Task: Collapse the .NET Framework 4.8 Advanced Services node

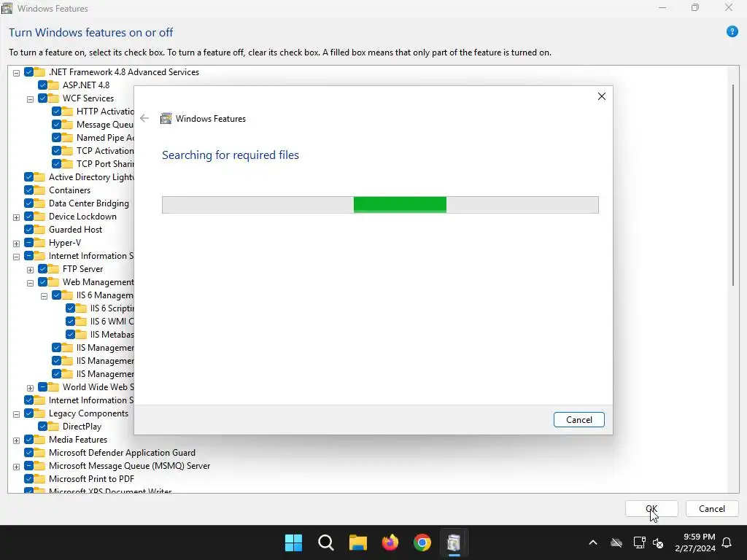Action: [x=16, y=73]
